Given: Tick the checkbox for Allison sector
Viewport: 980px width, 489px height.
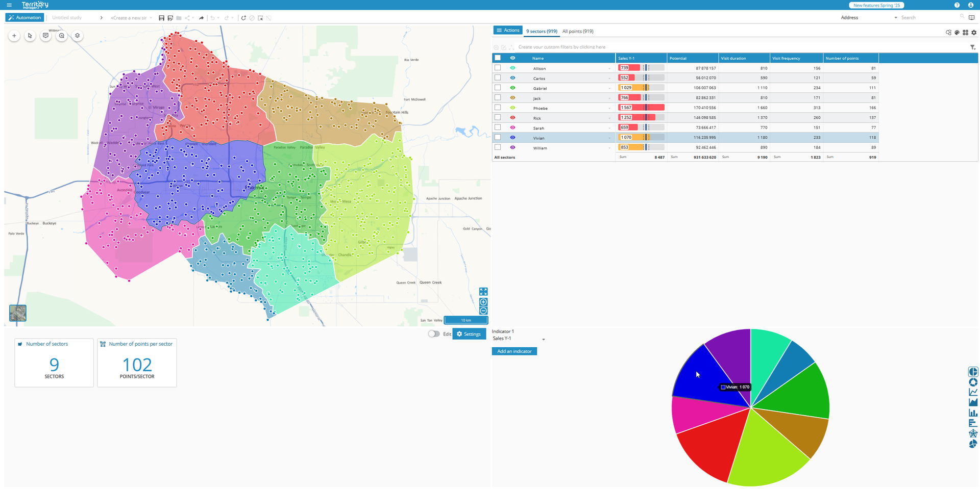Looking at the screenshot, I should point(498,68).
